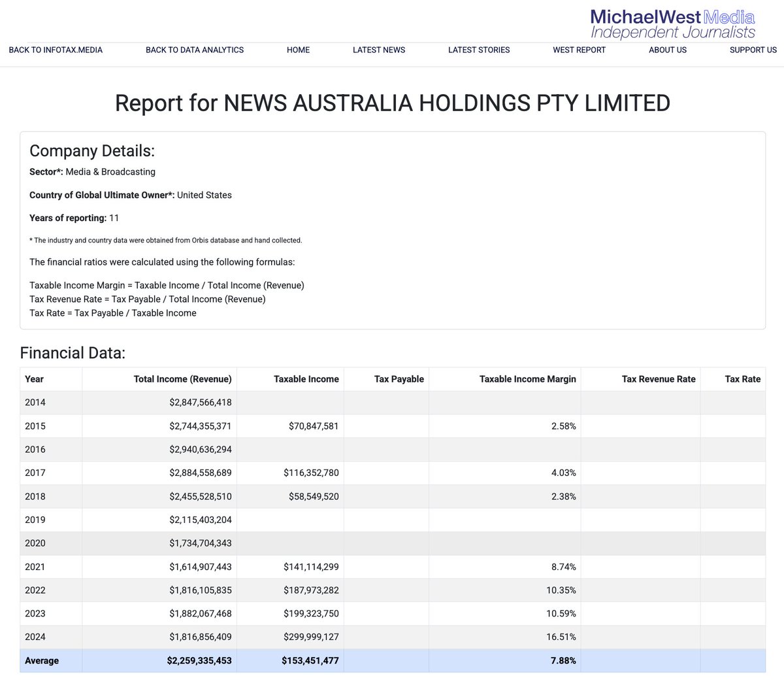
Task: Click the Tax Rate formula line
Action: click(113, 313)
